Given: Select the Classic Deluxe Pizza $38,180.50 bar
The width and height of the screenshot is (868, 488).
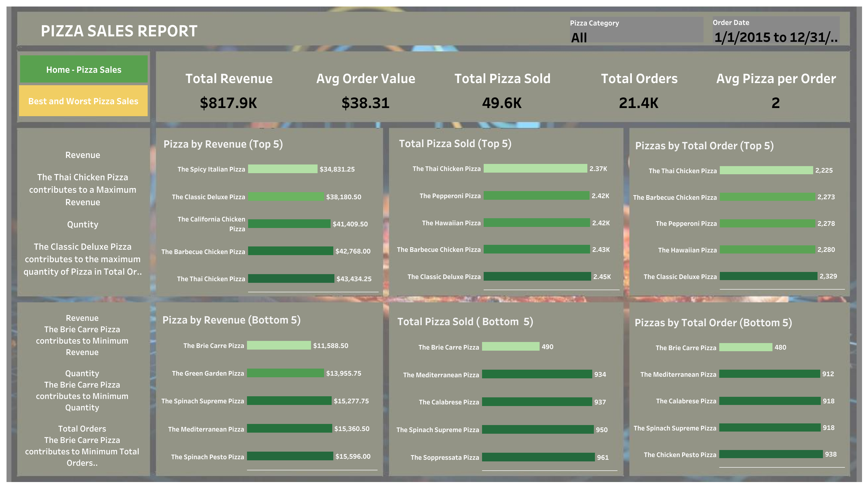Looking at the screenshot, I should click(x=286, y=197).
